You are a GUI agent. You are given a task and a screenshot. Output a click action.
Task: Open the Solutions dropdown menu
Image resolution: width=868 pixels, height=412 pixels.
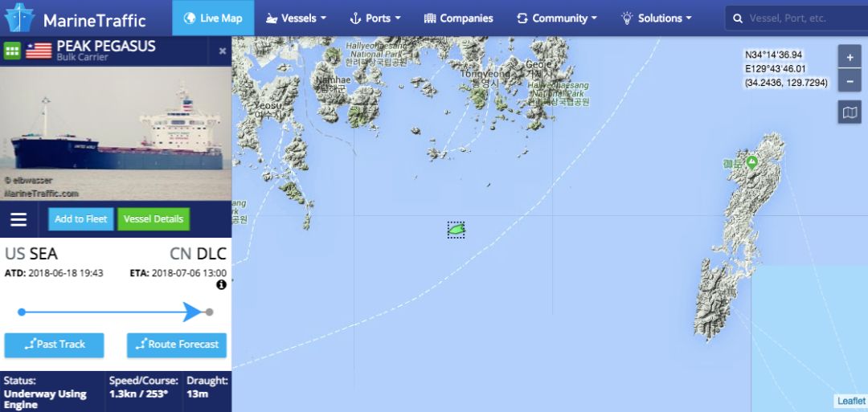(656, 18)
